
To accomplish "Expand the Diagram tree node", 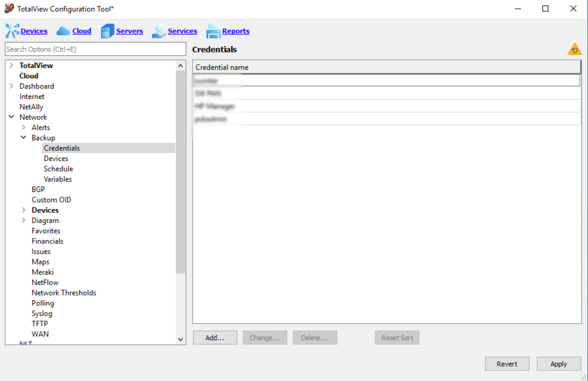I will 24,220.
